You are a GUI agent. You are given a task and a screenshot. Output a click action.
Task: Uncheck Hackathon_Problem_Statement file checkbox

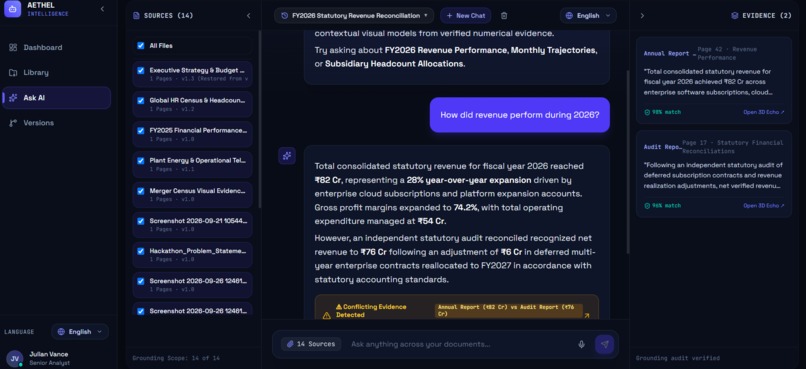[141, 251]
